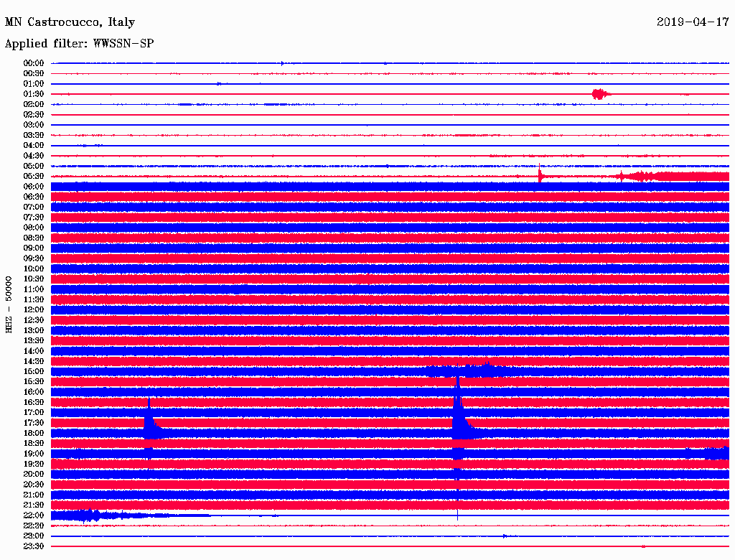Click the 09:00 time label
The image size is (735, 560).
click(34, 248)
